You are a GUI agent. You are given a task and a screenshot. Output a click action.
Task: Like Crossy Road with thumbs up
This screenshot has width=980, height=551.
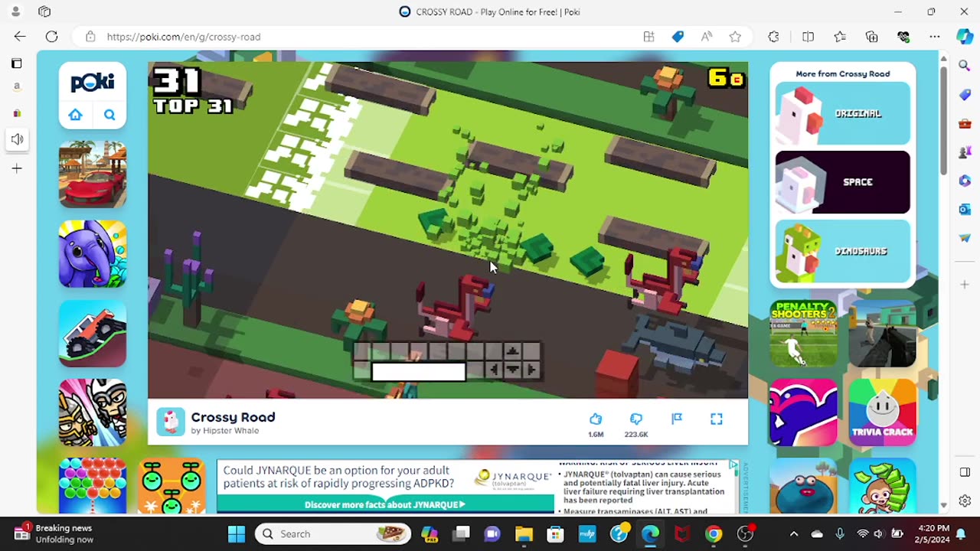596,419
